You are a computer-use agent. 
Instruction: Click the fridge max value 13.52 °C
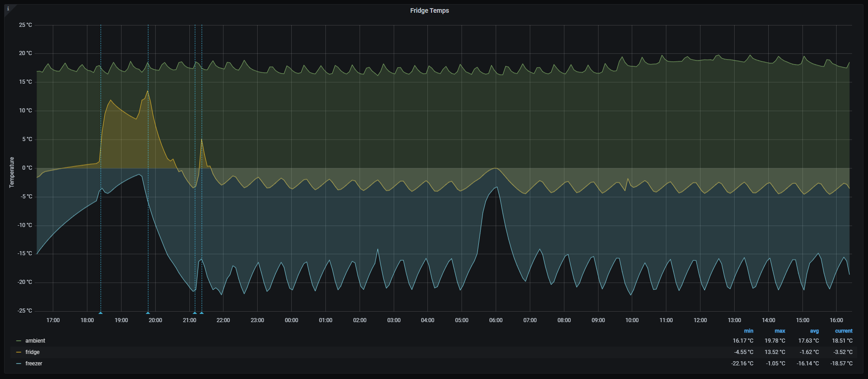(x=775, y=352)
